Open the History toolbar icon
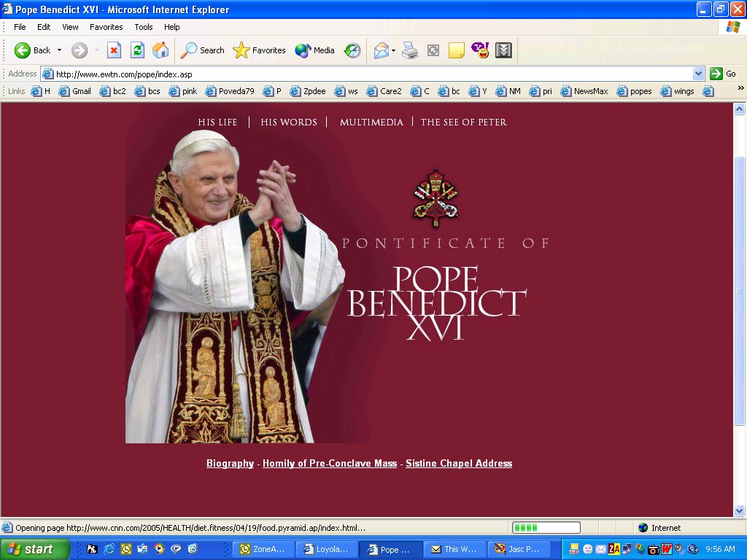747x560 pixels. tap(352, 50)
